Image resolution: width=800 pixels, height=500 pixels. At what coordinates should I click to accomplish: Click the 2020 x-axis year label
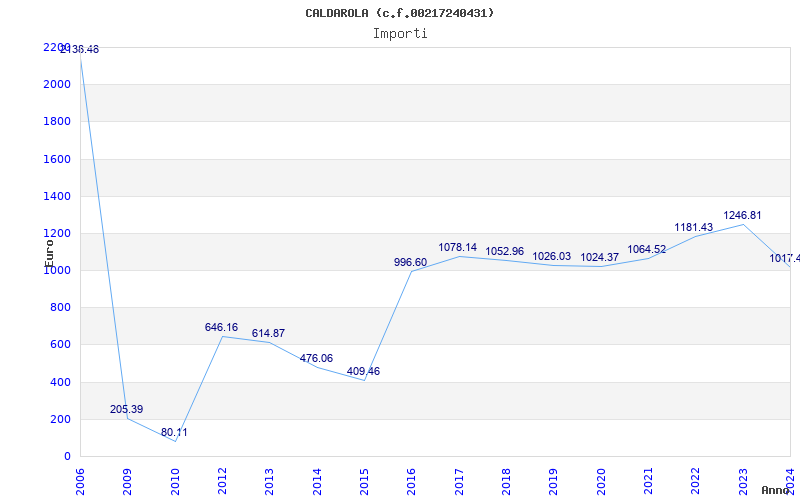[x=601, y=482]
